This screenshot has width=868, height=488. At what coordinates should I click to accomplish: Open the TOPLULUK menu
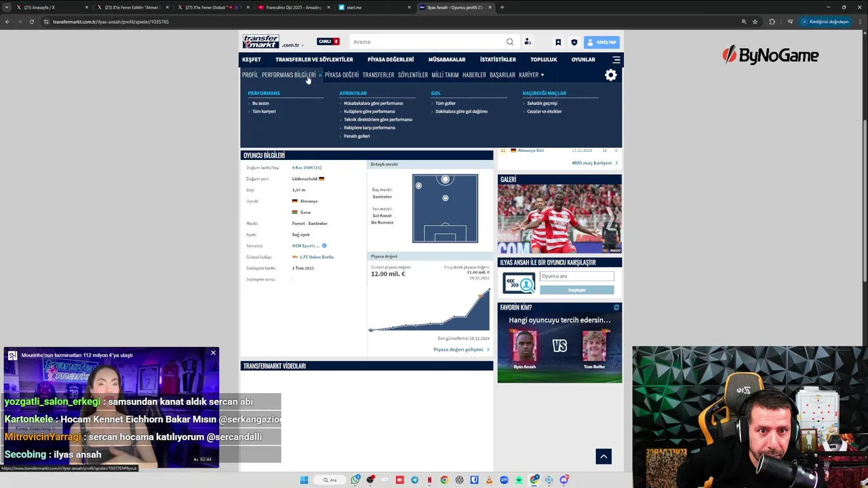point(544,60)
